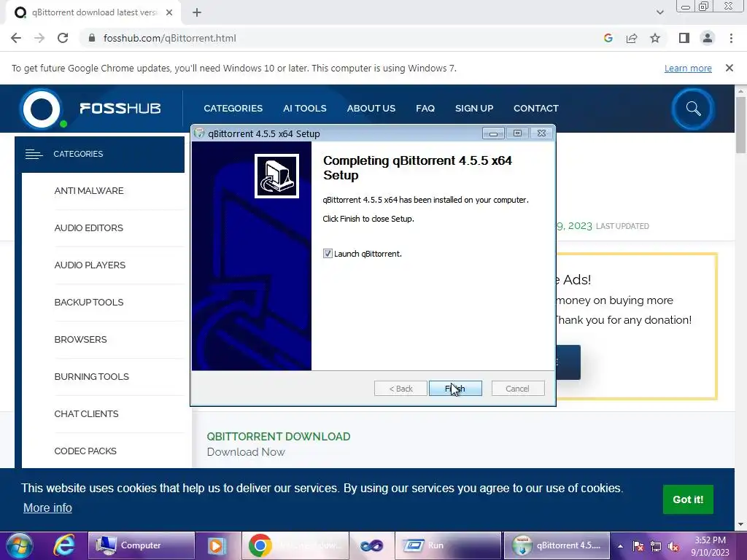The height and width of the screenshot is (560, 747).
Task: Open the Chrome three-dot menu
Action: pos(731,38)
